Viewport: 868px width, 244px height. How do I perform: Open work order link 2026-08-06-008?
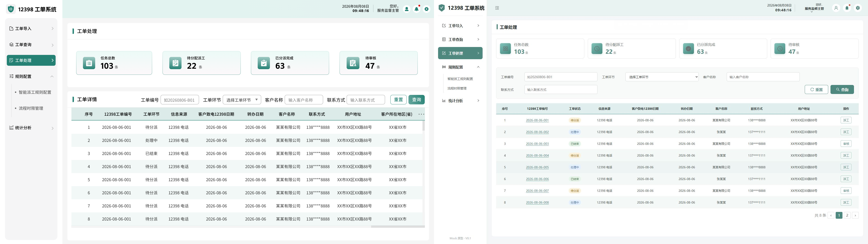[537, 203]
